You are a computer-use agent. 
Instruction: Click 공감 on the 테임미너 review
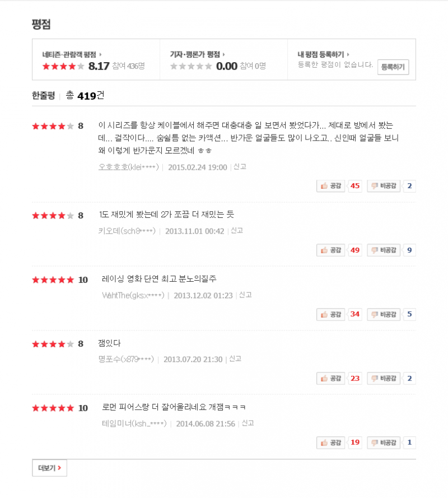click(x=330, y=443)
